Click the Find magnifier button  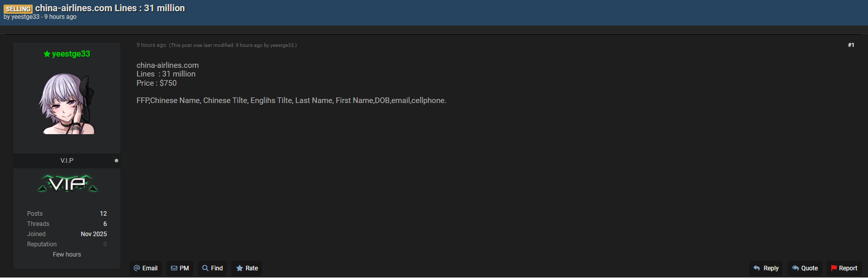[213, 268]
